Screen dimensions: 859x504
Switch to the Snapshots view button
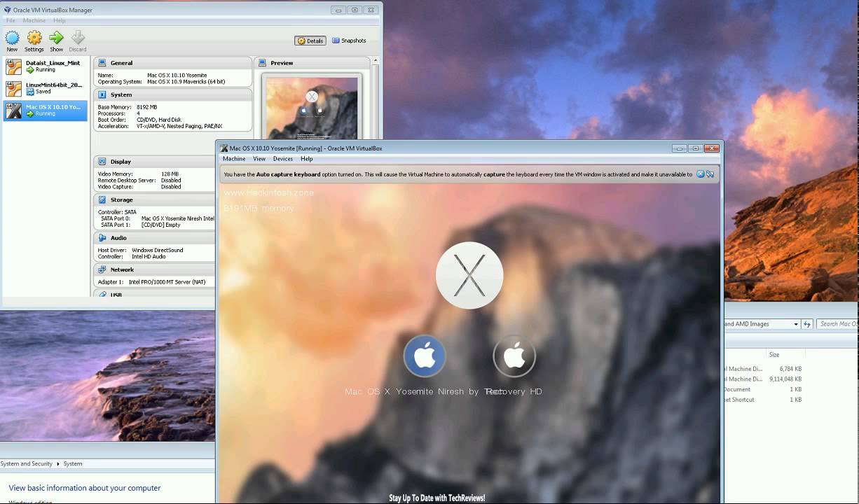pyautogui.click(x=349, y=41)
